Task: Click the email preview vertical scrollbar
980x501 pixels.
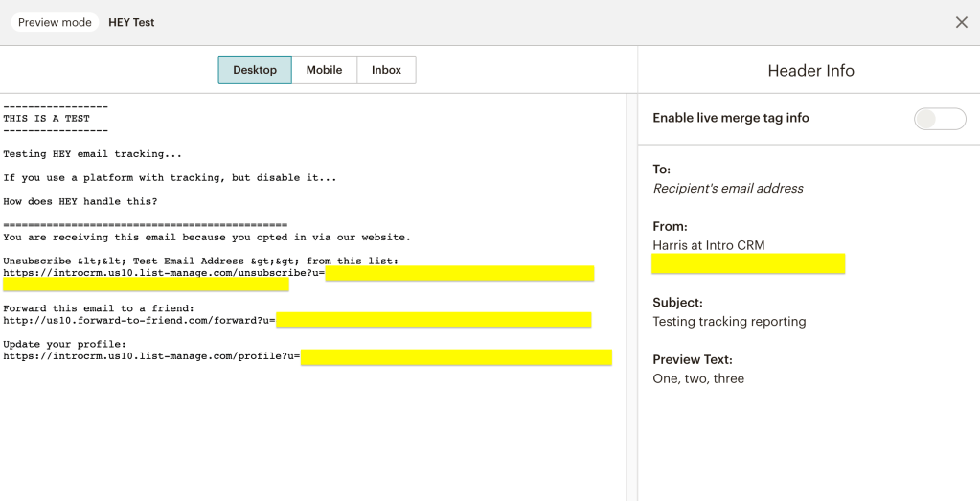Action: (630, 287)
